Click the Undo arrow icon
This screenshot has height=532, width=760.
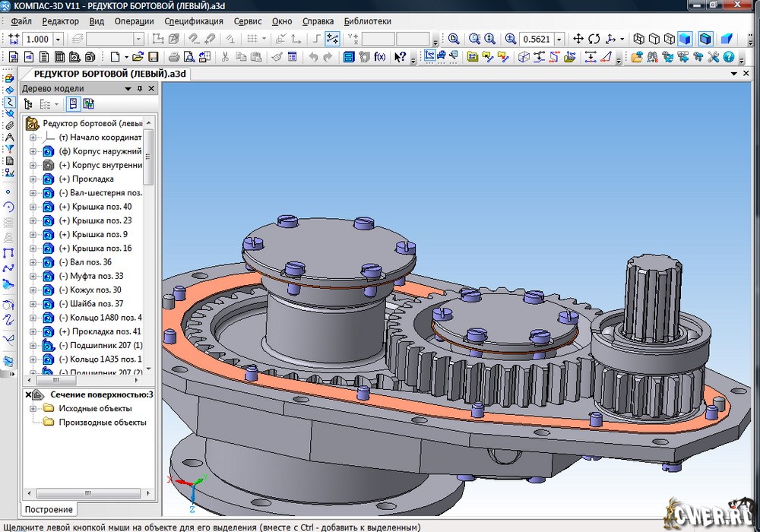(313, 57)
